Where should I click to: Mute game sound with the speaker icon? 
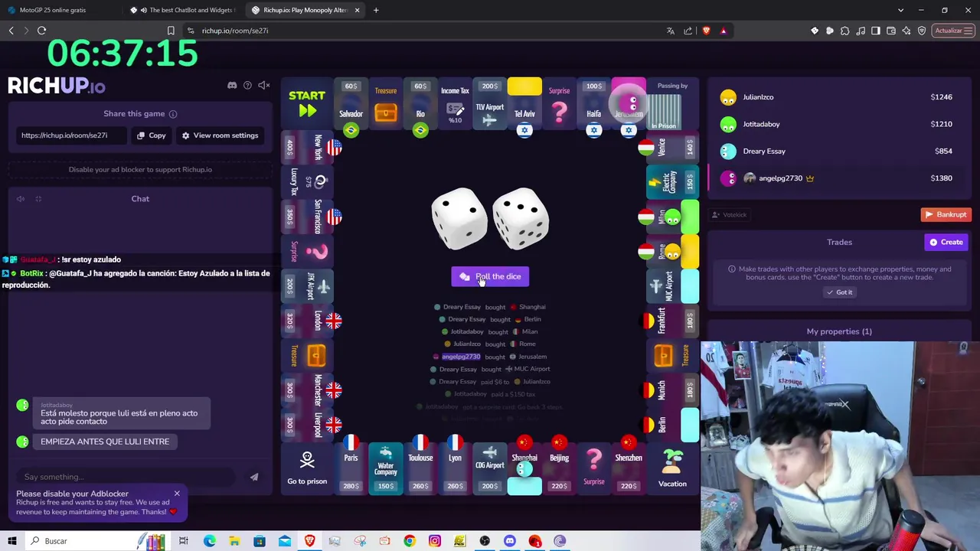coord(263,85)
